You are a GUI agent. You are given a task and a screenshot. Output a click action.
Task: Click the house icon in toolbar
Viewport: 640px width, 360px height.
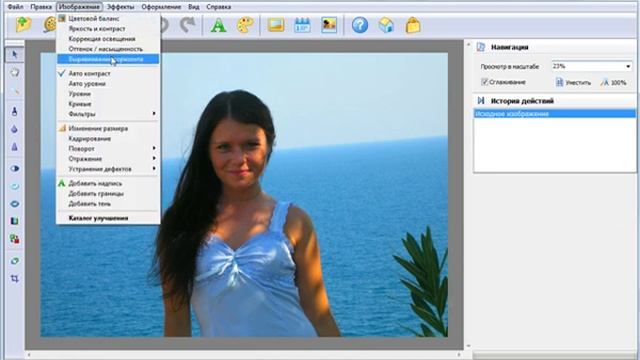[386, 25]
